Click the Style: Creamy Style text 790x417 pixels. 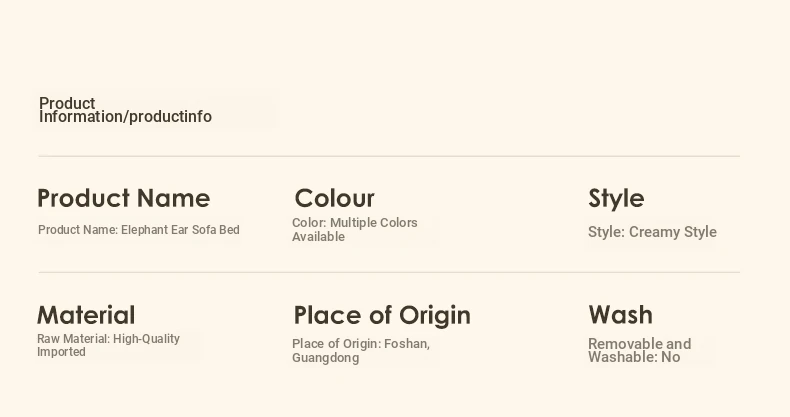click(x=652, y=232)
